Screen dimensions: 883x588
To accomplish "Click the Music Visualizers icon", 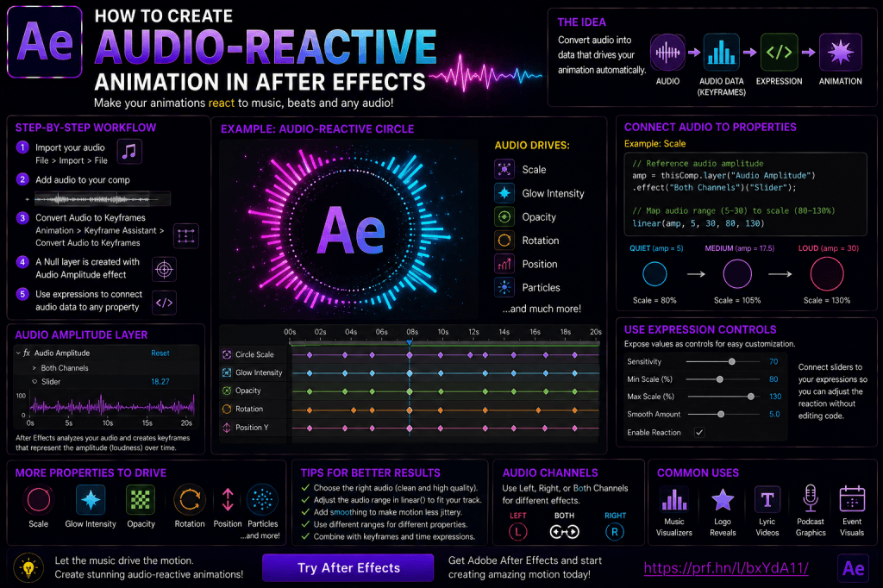I will [x=674, y=499].
